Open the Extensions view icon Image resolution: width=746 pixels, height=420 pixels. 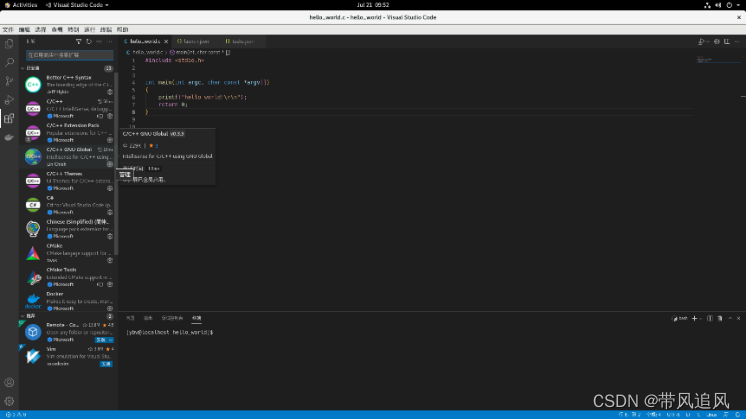pos(9,118)
